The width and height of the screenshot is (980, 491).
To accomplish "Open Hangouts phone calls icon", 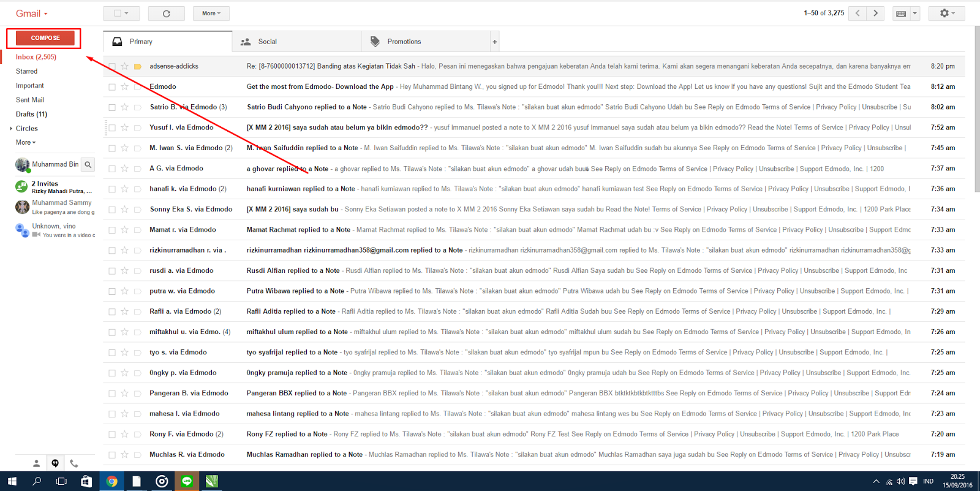I will (74, 463).
